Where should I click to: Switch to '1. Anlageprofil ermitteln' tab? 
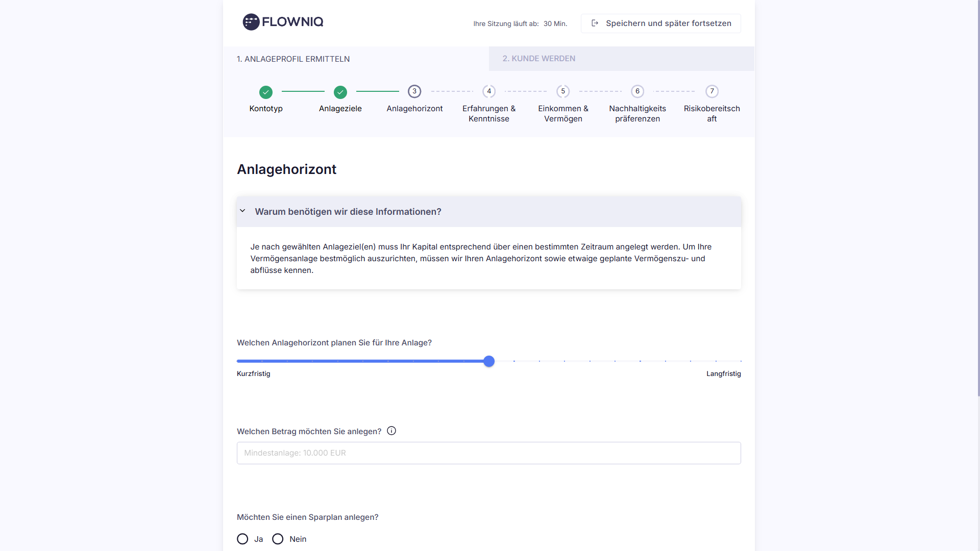pyautogui.click(x=293, y=59)
